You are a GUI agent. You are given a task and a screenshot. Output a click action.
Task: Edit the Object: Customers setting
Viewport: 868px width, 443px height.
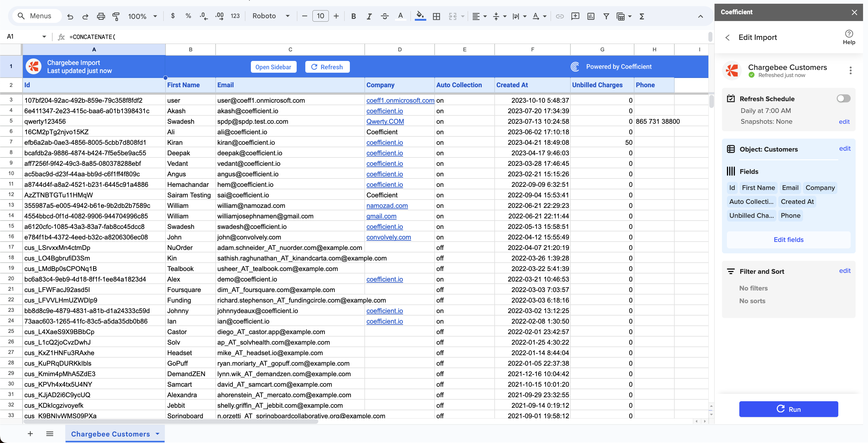(x=845, y=148)
